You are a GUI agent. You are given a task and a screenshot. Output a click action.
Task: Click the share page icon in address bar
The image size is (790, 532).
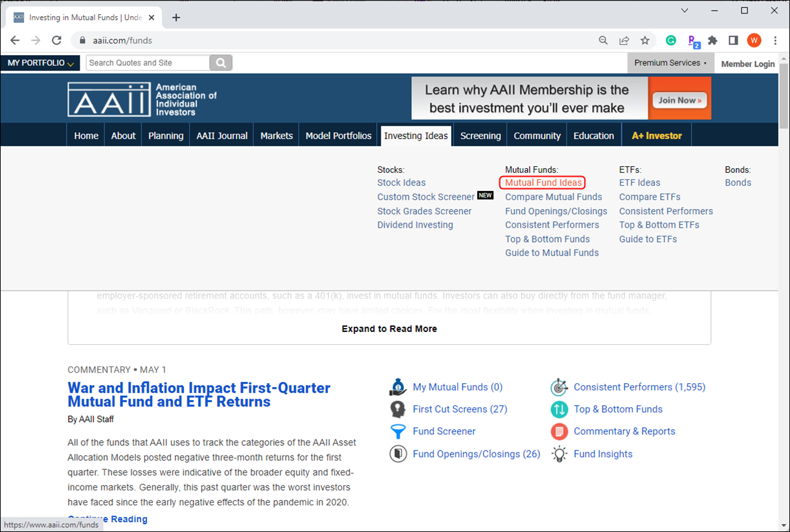624,40
